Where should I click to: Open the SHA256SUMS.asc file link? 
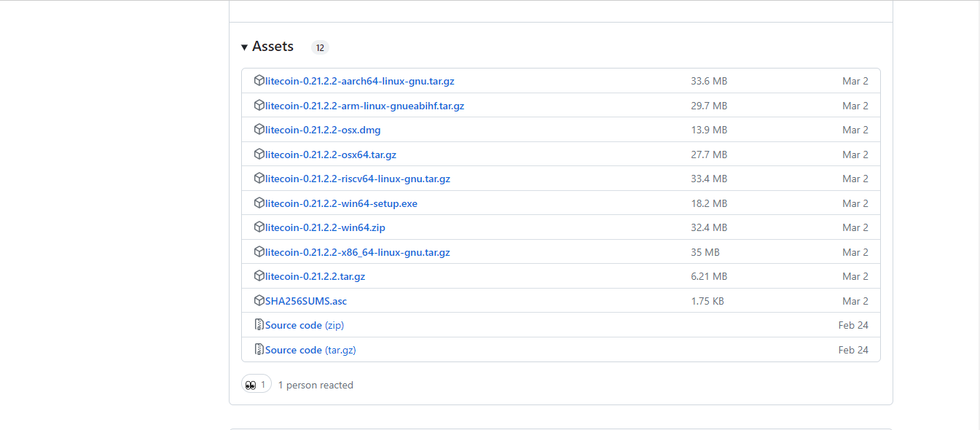point(306,301)
